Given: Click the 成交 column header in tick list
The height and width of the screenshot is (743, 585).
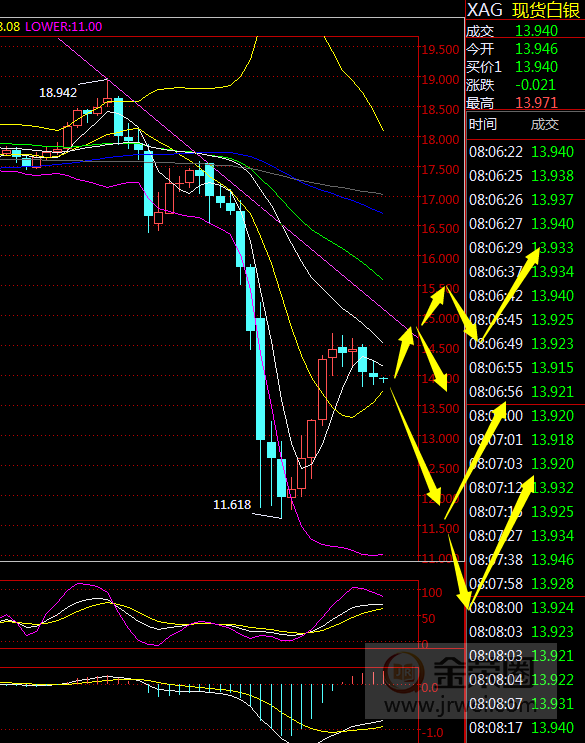Looking at the screenshot, I should (x=545, y=124).
